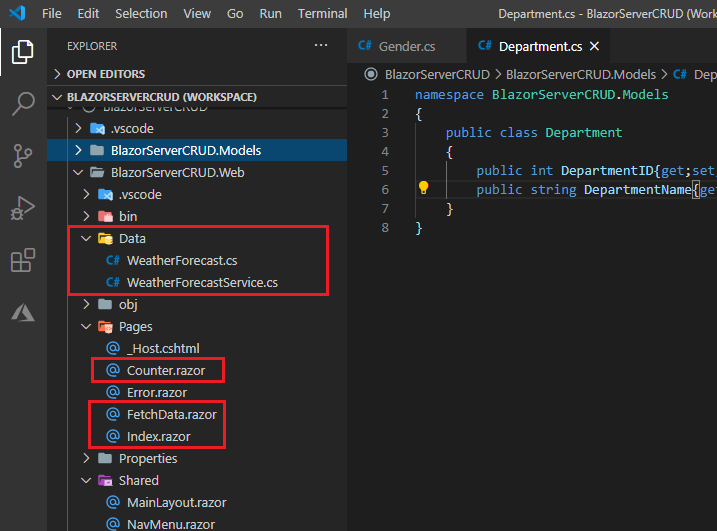Expand the top .vscode folder chevron
Viewport: 717px width, 531px height.
[x=78, y=128]
